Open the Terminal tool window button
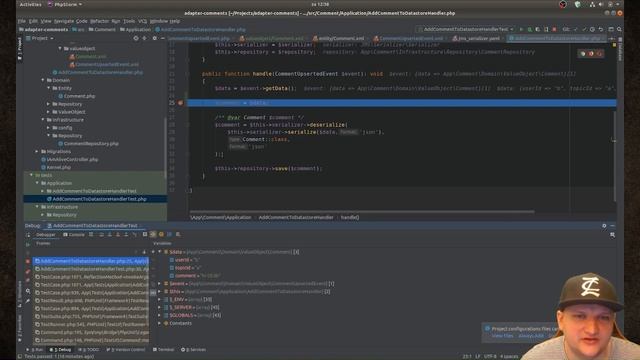 [163, 349]
